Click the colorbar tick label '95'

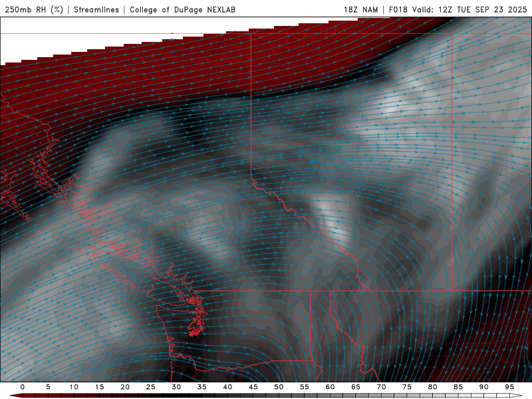tap(509, 387)
